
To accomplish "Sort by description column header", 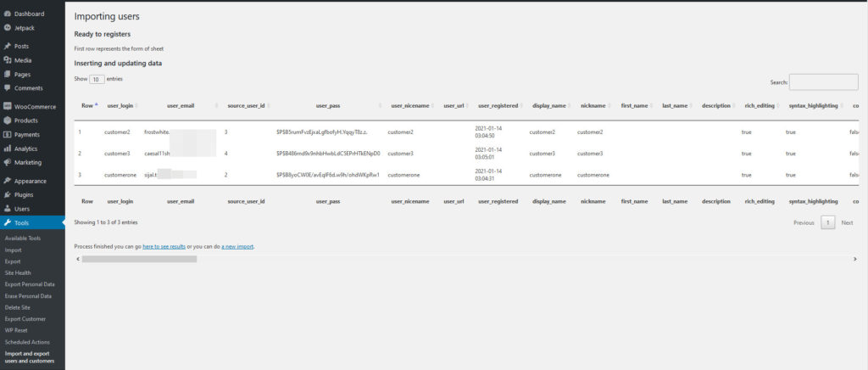I will [x=716, y=105].
